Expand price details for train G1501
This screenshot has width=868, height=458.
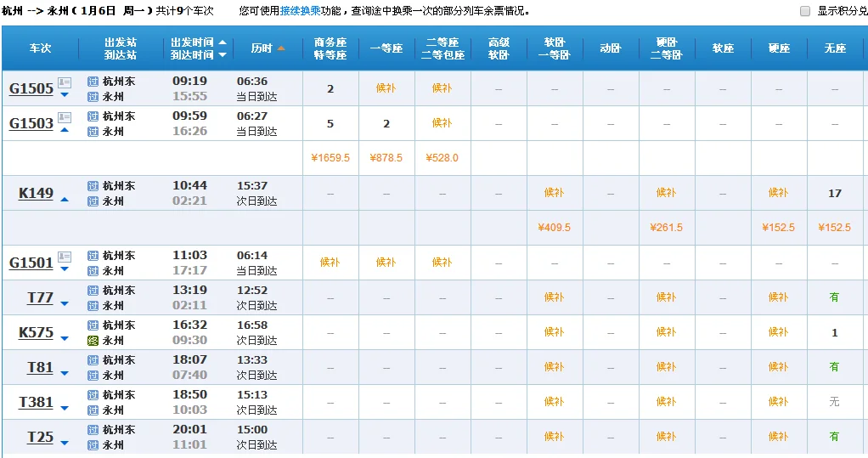[x=65, y=269]
